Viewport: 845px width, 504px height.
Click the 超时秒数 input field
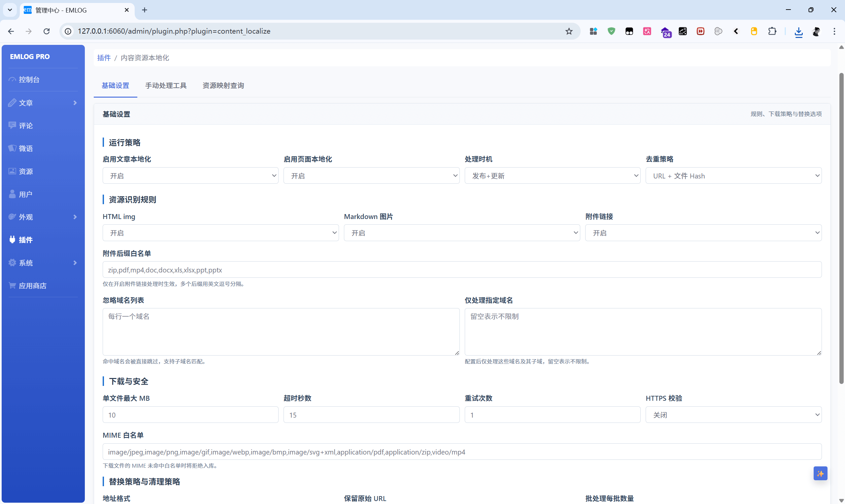pos(371,415)
